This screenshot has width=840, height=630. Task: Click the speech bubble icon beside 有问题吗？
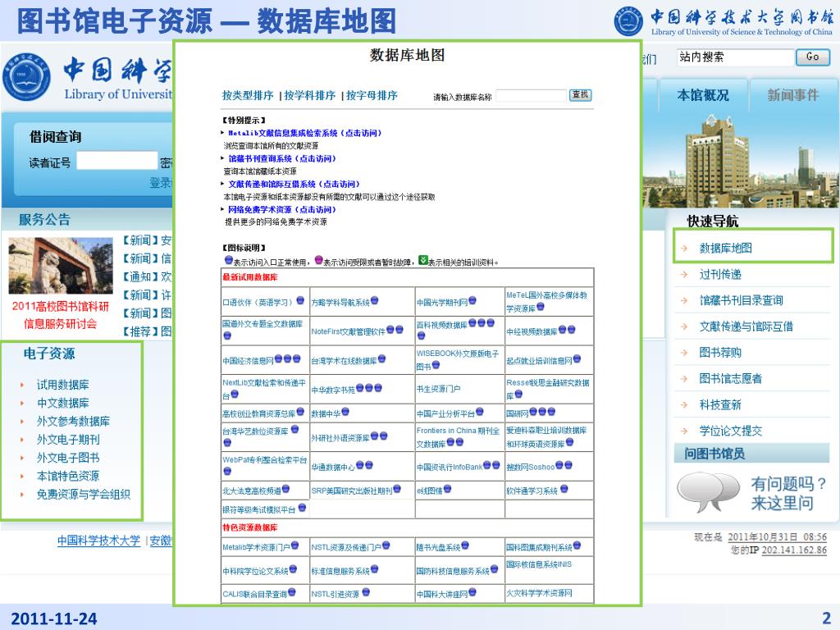708,491
